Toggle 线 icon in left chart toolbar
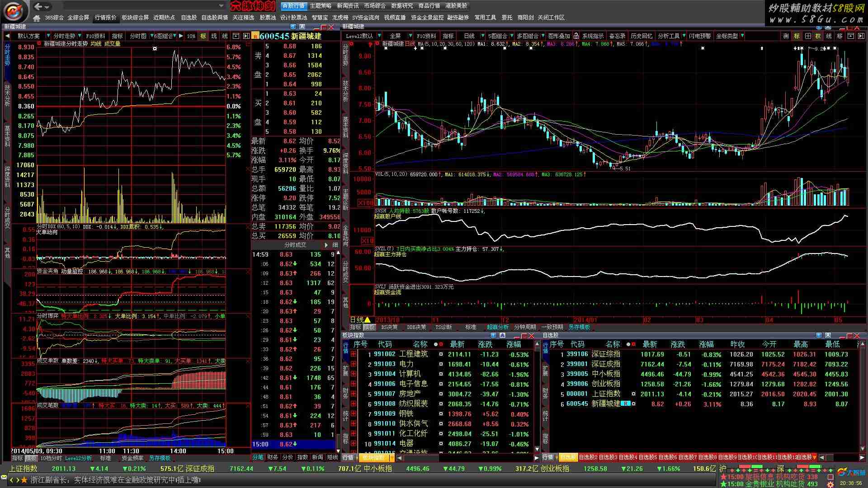Viewport: 868px width, 488px height. 225,36
